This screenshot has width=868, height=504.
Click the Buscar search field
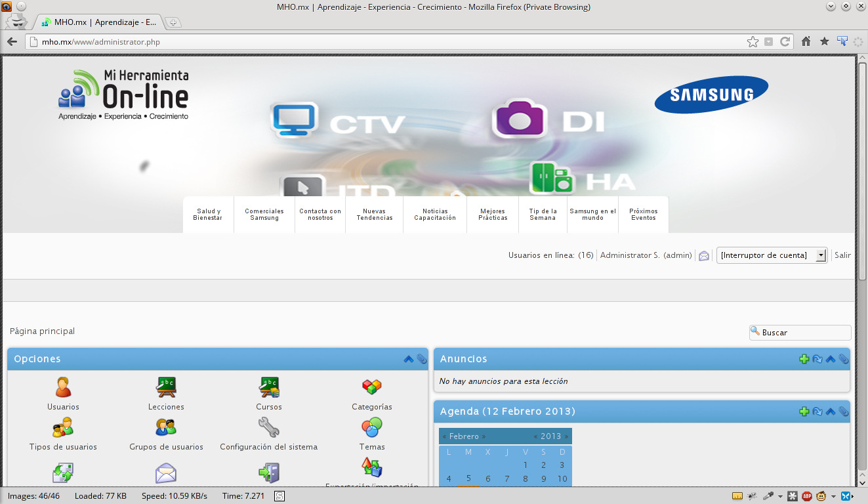800,333
